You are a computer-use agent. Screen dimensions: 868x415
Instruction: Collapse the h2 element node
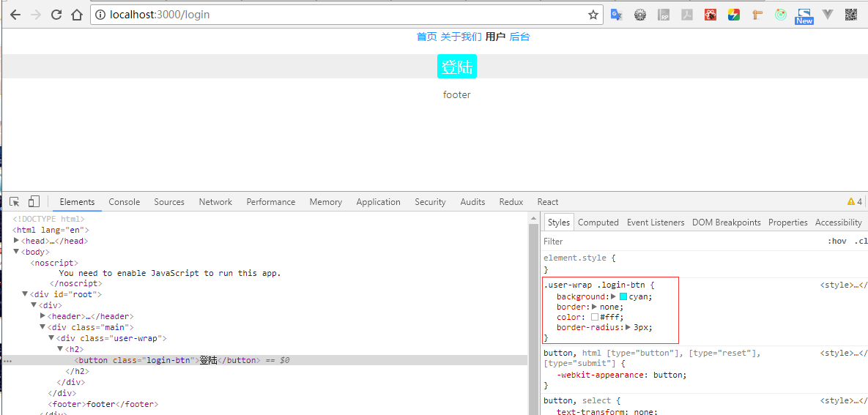coord(60,349)
